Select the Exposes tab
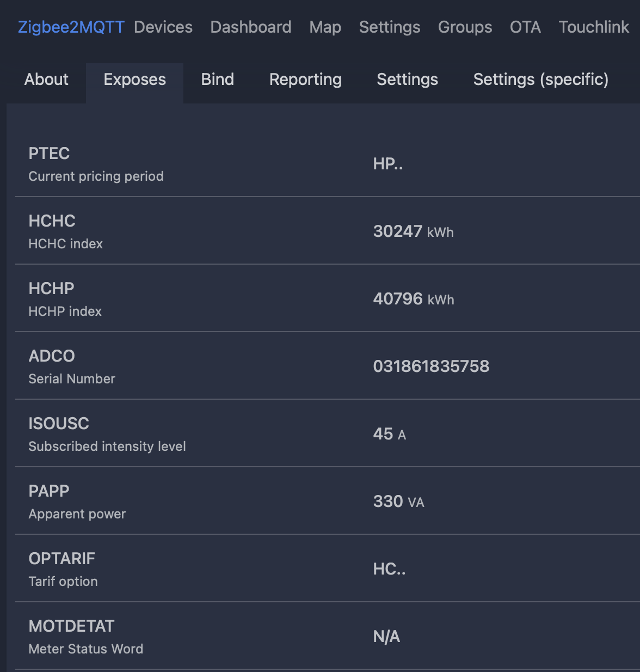 click(135, 80)
